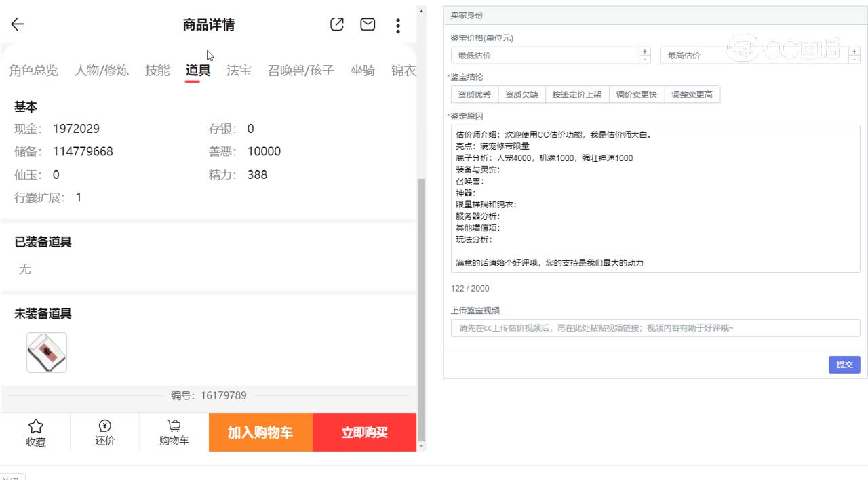
Task: Switch to the 坐骑 tab
Action: point(363,71)
